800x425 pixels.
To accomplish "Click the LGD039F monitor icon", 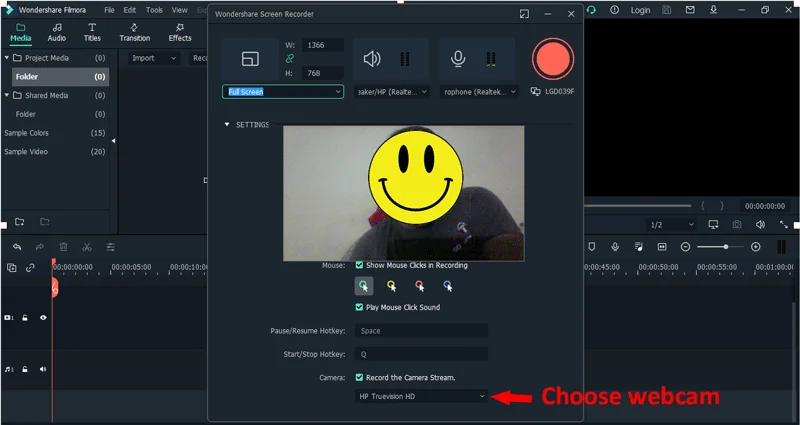I will click(x=535, y=91).
